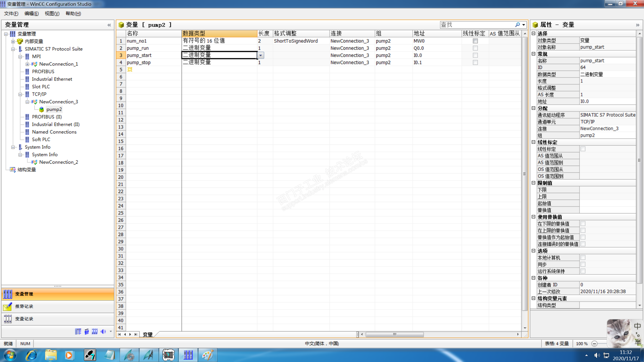This screenshot has width=644, height=362.
Task: Toggle linear scaling checkbox for pump_stop
Action: 475,63
